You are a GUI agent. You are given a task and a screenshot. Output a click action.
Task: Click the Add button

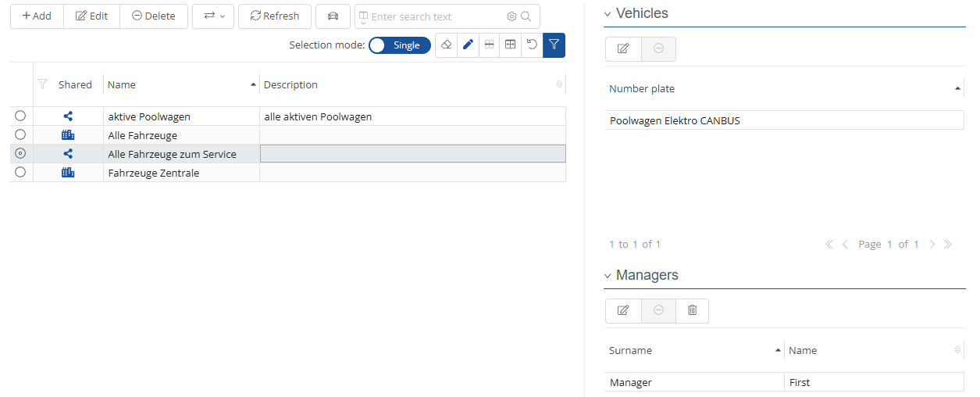[37, 16]
